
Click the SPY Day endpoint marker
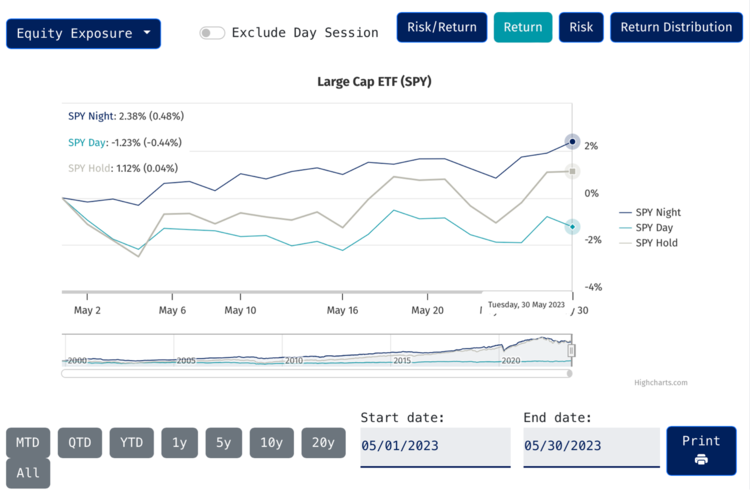[x=572, y=227]
